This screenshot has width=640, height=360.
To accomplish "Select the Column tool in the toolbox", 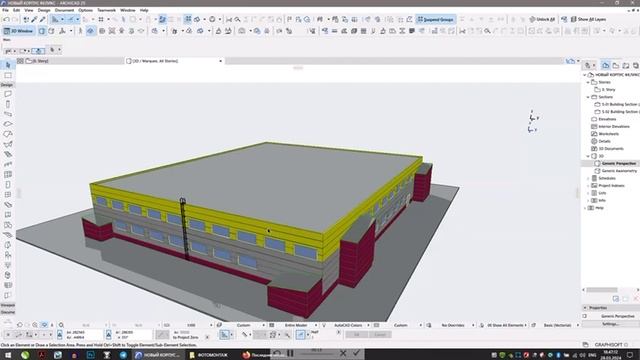I will (8, 104).
